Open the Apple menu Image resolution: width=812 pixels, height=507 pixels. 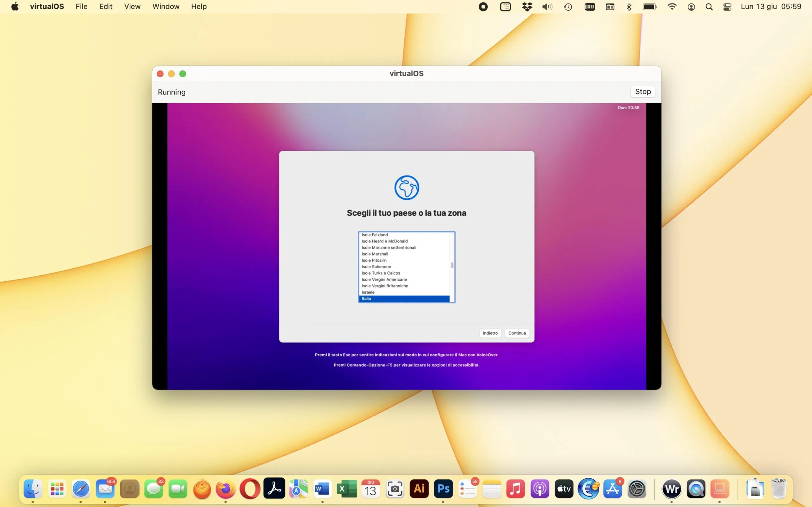pyautogui.click(x=15, y=6)
